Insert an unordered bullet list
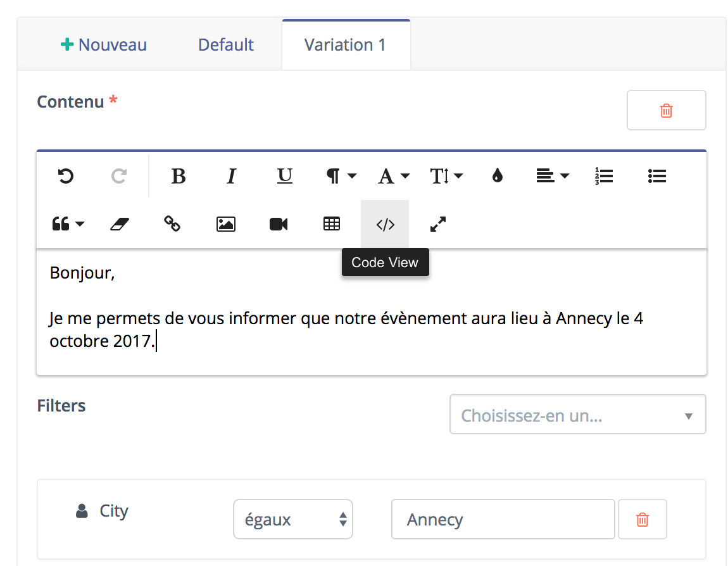 click(x=657, y=177)
